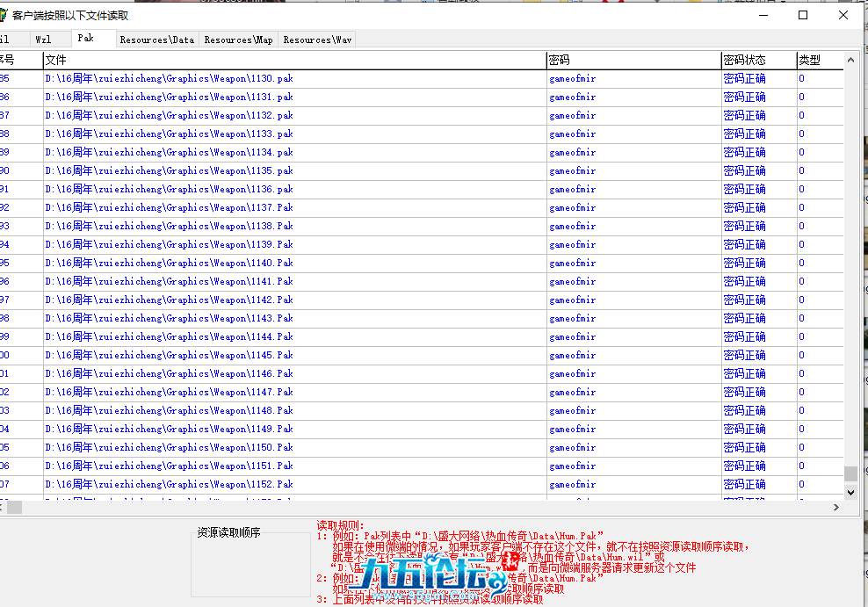Click inside the 资源读取顺序 list box

click(249, 562)
